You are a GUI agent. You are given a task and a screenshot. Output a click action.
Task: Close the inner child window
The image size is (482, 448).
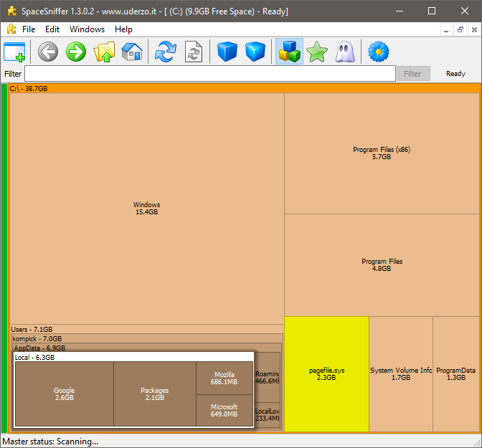pyautogui.click(x=474, y=30)
